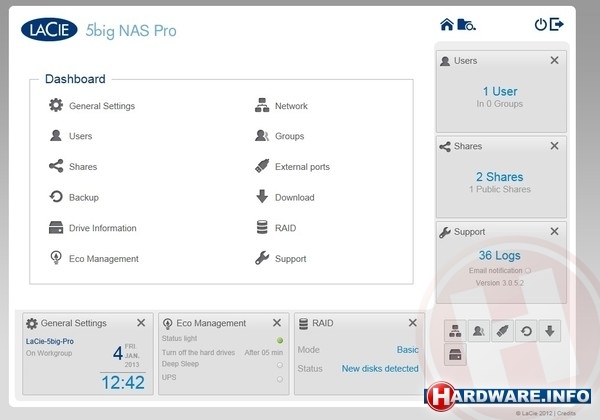Close the Users widget
Viewport: 600px width, 420px height.
(x=554, y=60)
